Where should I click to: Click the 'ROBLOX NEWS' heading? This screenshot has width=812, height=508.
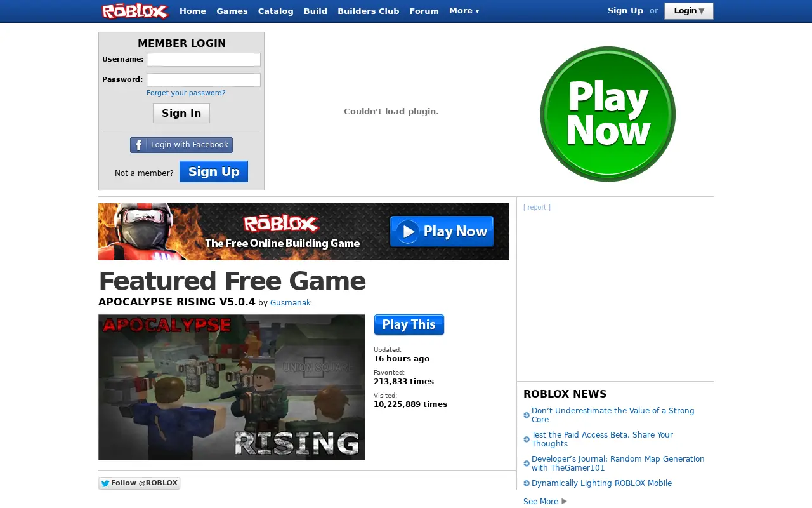coord(565,394)
